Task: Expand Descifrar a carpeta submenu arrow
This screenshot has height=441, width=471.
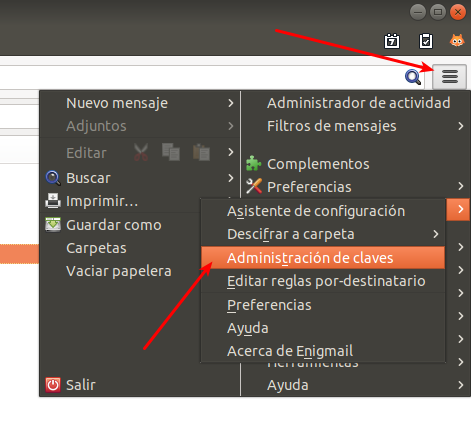Action: (436, 234)
